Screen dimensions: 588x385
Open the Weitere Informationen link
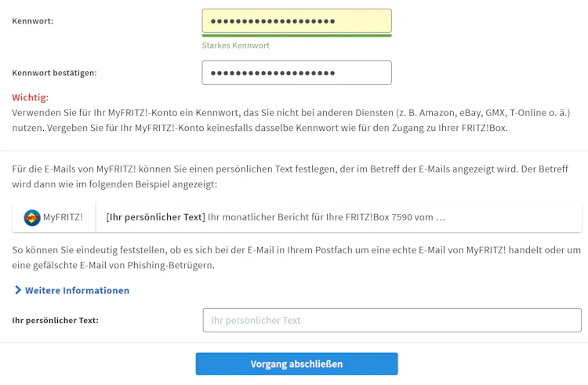point(77,290)
